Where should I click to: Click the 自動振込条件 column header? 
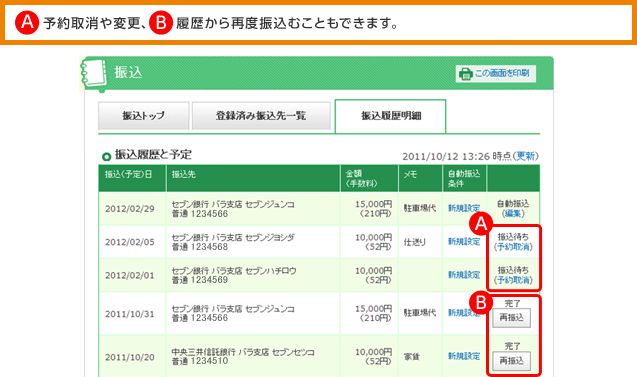[x=465, y=178]
